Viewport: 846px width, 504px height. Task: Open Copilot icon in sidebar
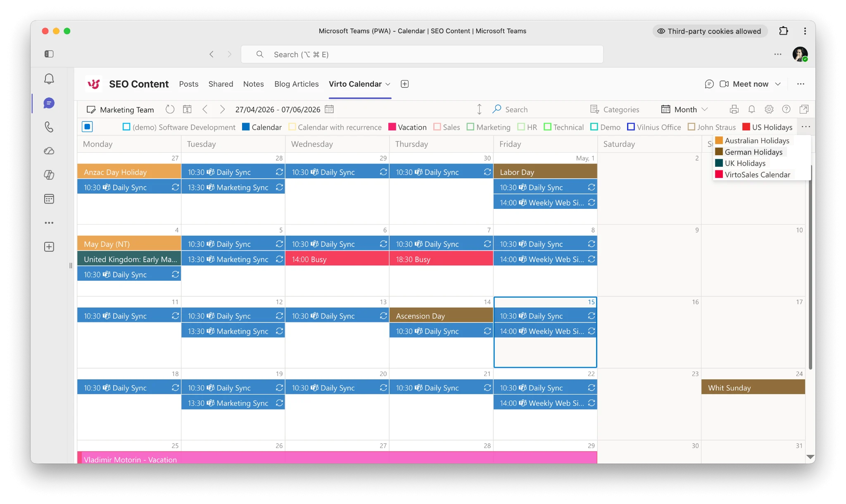pos(49,175)
